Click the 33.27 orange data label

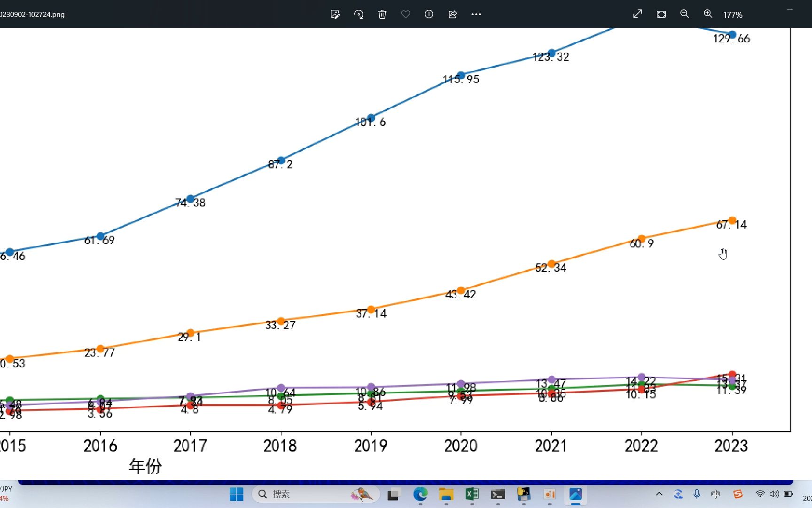[x=281, y=325]
